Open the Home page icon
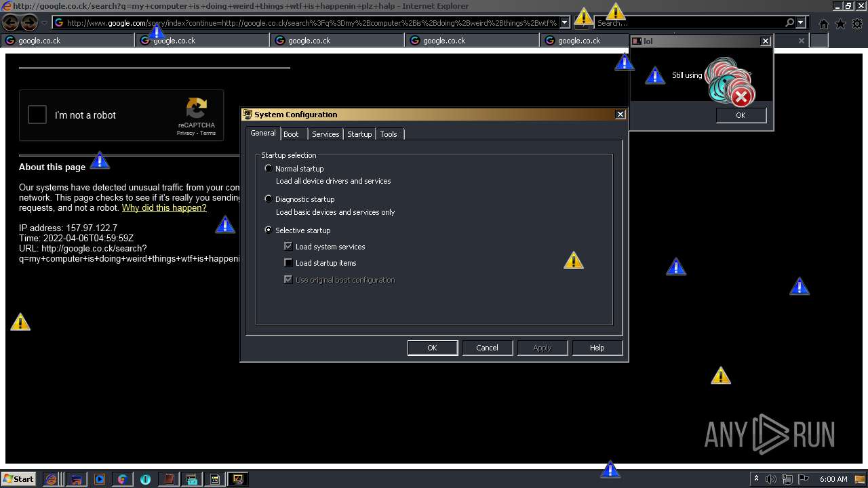 pos(823,24)
